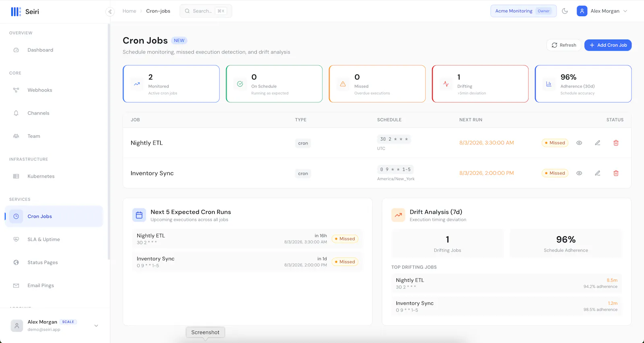
Task: Click the Missed warning triangle icon
Action: 343,84
